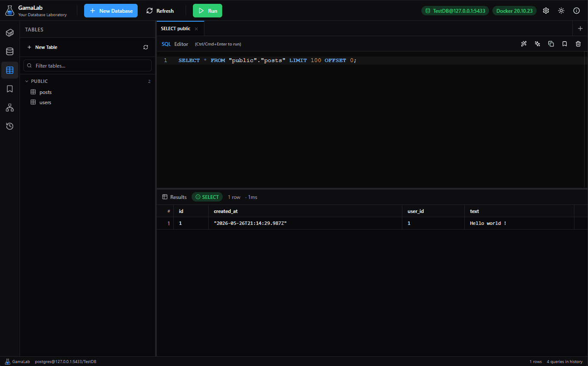Select the "Hello world !" cell
Viewport: 588px width, 366px height.
coord(519,223)
